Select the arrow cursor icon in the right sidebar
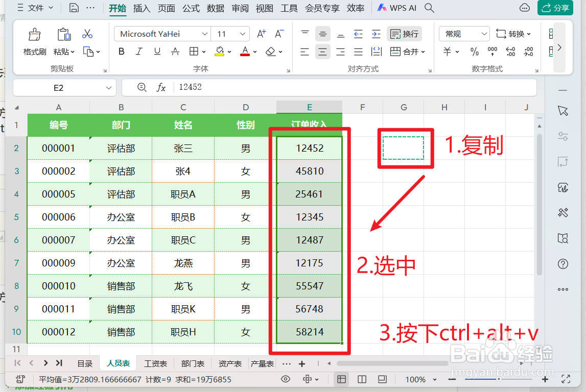The width and height of the screenshot is (586, 392). tap(562, 111)
